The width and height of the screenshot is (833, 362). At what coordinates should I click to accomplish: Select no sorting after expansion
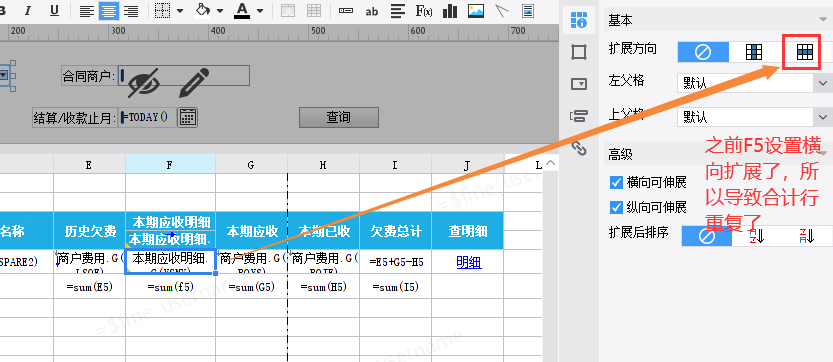point(707,235)
